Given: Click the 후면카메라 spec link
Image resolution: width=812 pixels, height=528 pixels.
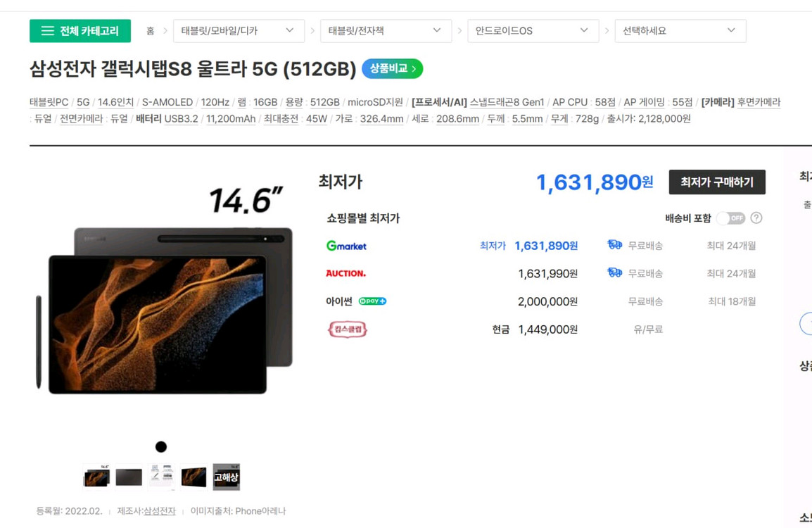Looking at the screenshot, I should [x=759, y=103].
